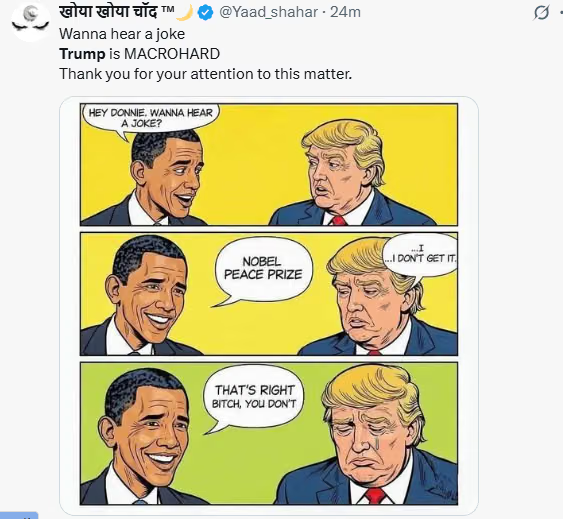The image size is (563, 519).
Task: Open the three-dot more options menu
Action: click(x=560, y=13)
